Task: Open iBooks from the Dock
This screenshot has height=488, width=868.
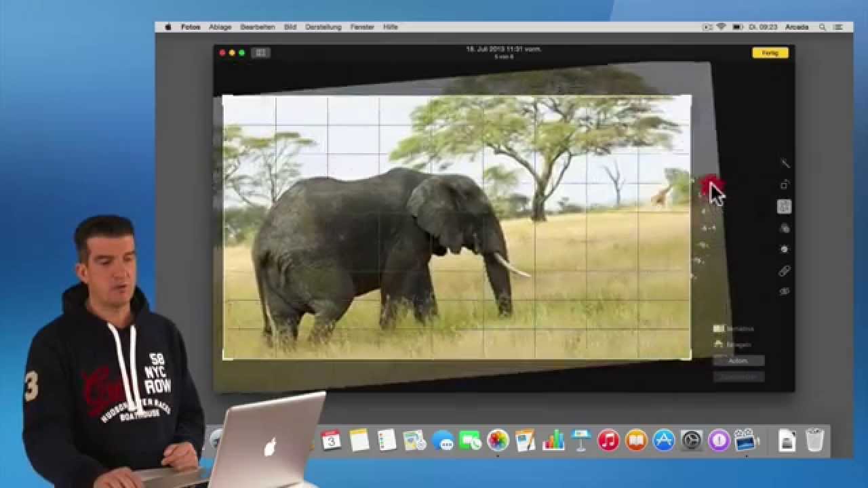Action: (x=636, y=441)
